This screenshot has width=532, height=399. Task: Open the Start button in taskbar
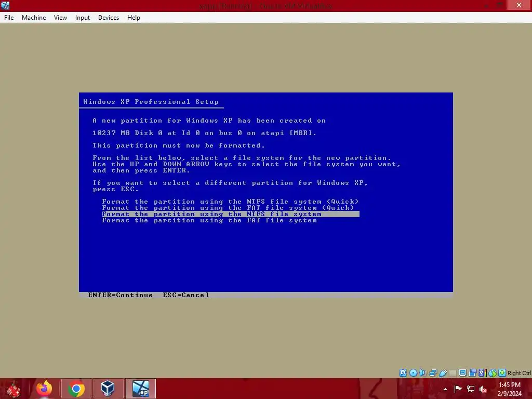point(14,389)
